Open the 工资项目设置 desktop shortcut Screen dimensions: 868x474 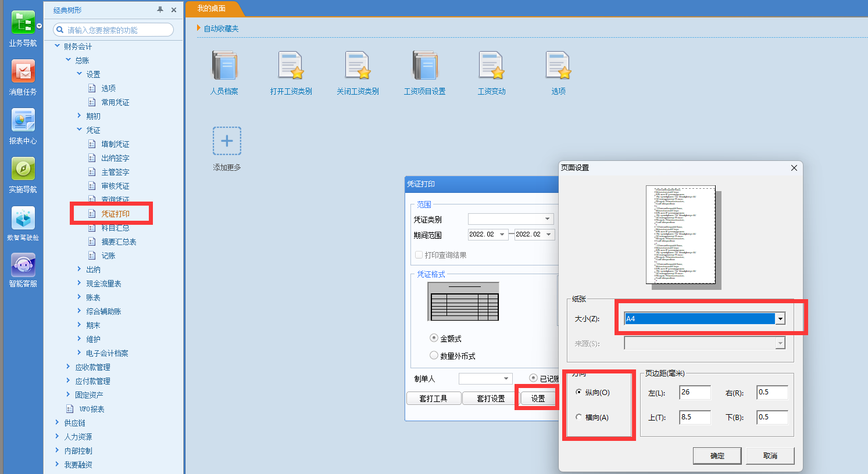[425, 66]
